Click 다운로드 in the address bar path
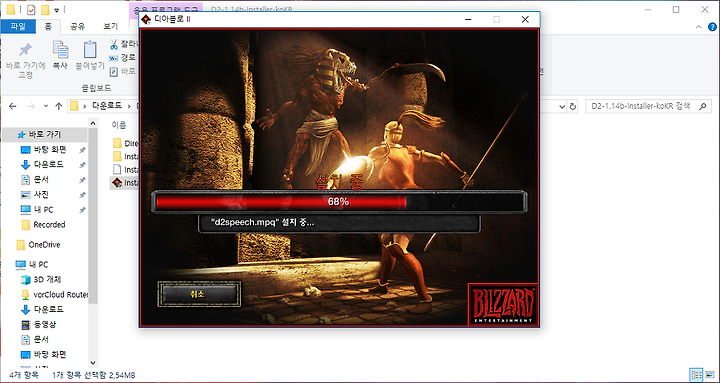 tap(107, 106)
